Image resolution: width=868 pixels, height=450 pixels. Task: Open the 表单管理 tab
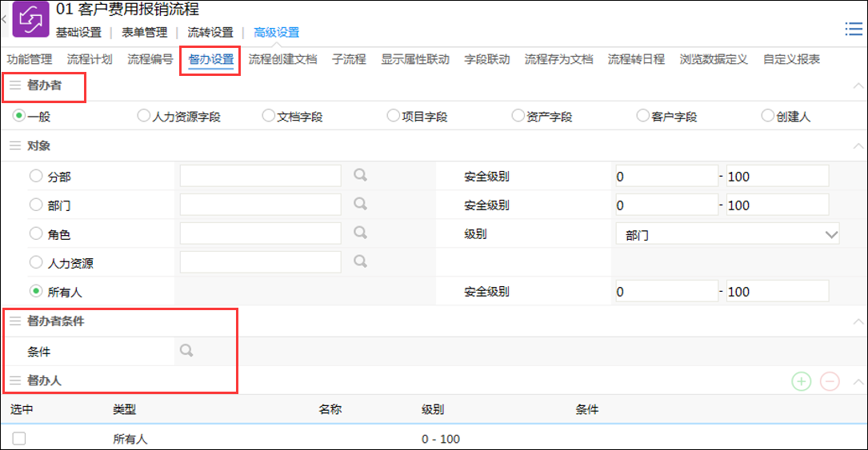[x=145, y=33]
